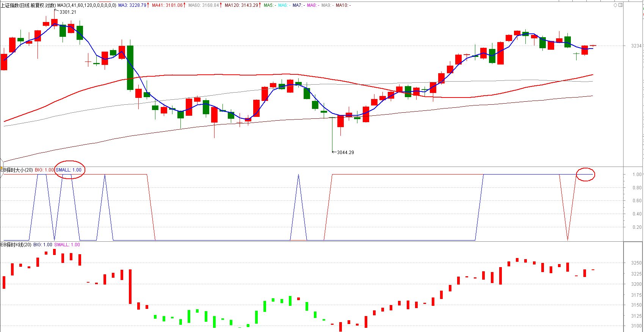Click the diamond icon at chart top-right
Screen dimensions: 644x332
pyautogui.click(x=616, y=5)
